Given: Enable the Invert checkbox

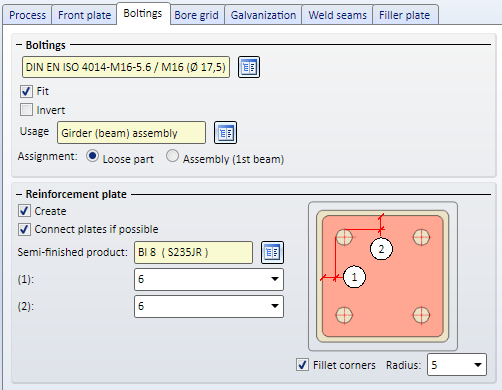Looking at the screenshot, I should click(x=26, y=110).
